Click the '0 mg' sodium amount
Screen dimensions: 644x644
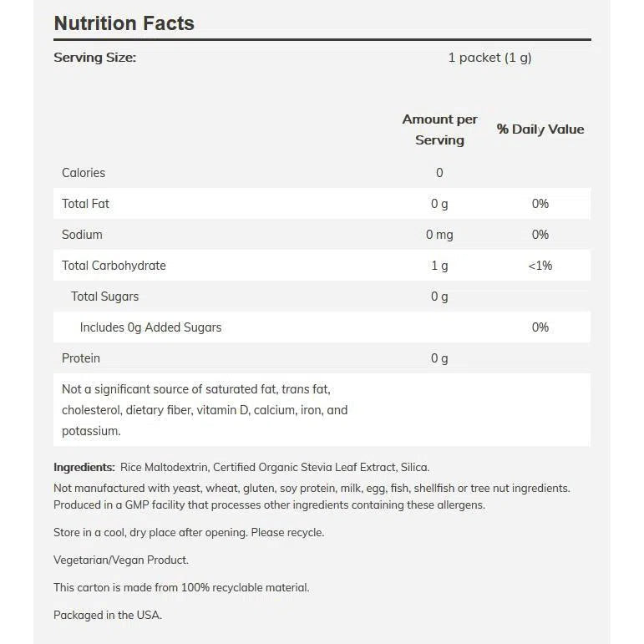click(439, 235)
